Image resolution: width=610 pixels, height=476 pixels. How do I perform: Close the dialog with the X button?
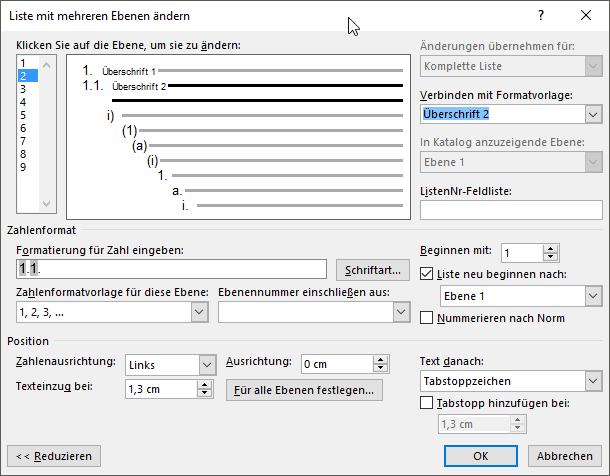click(585, 16)
